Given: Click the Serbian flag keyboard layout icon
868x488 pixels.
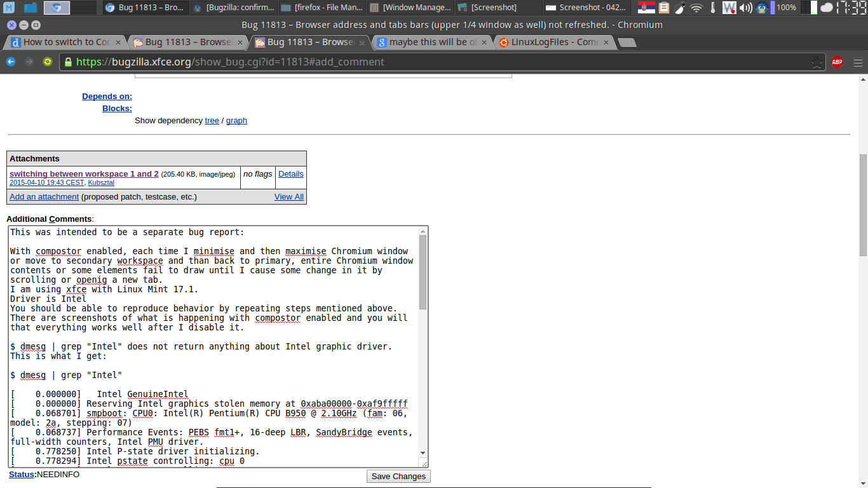Looking at the screenshot, I should [646, 8].
